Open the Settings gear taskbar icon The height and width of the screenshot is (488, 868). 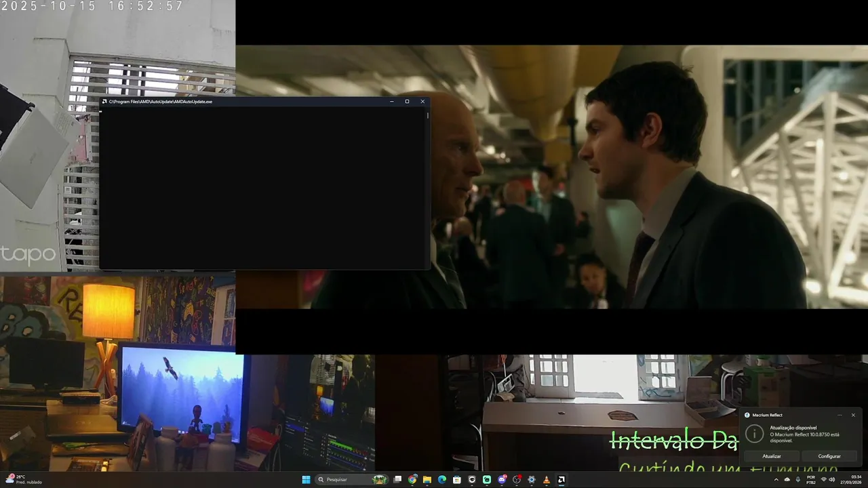tap(532, 479)
